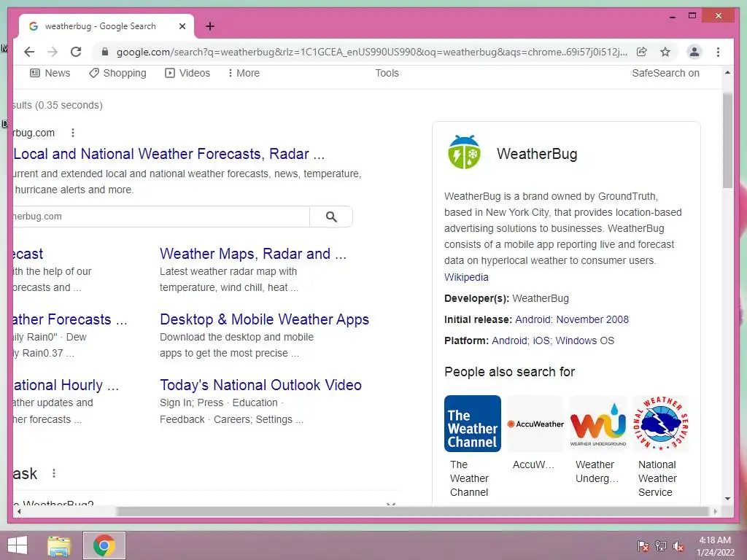747x560 pixels.
Task: Click the Android platform link
Action: (x=509, y=341)
